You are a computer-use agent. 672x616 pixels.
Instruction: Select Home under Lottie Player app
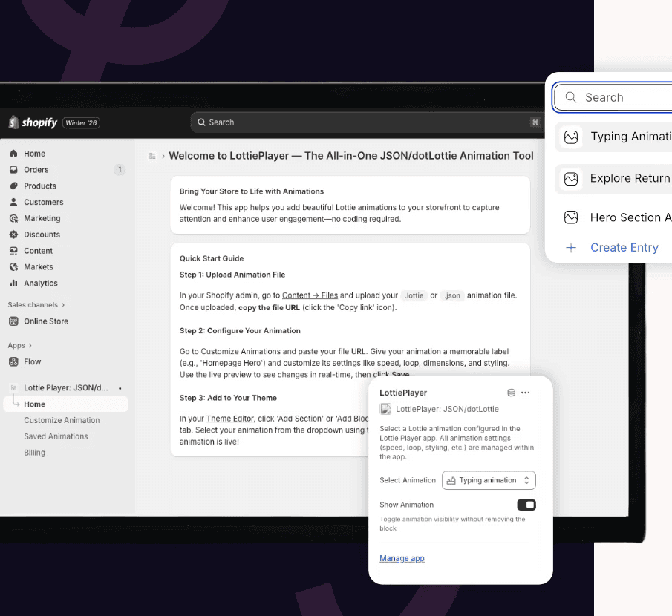pos(65,404)
